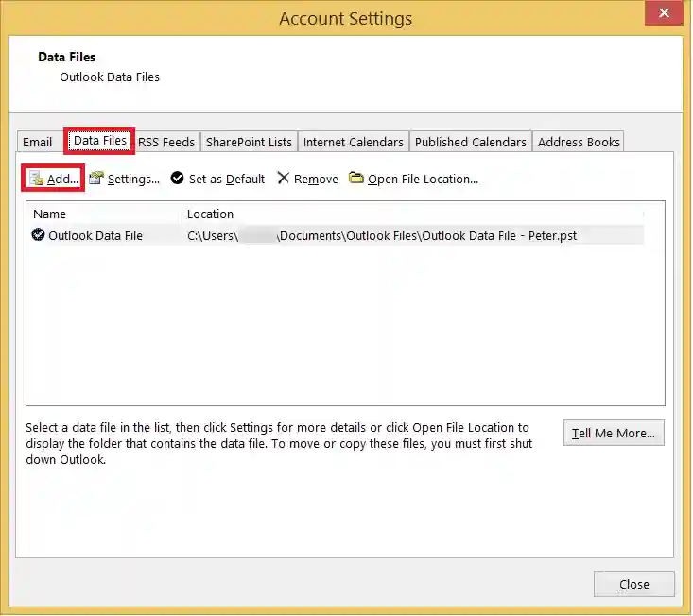693x616 pixels.
Task: Click Open File Location... text
Action: click(x=423, y=179)
